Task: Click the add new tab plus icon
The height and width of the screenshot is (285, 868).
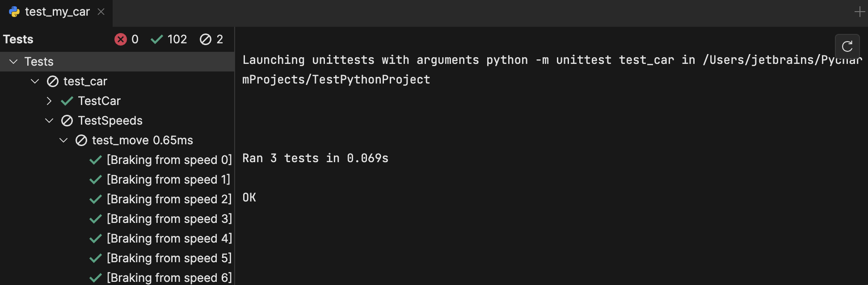Action: click(x=860, y=12)
